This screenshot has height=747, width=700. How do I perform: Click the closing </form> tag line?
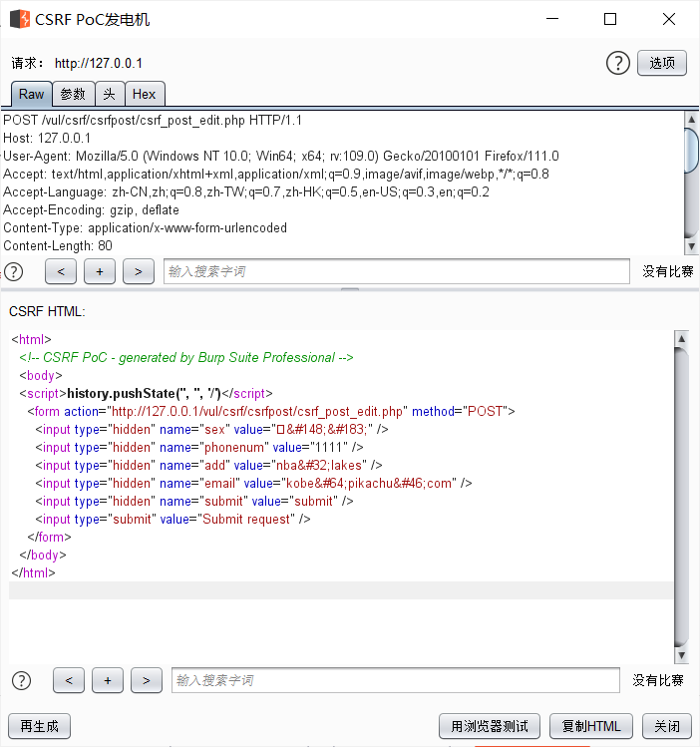[x=49, y=537]
